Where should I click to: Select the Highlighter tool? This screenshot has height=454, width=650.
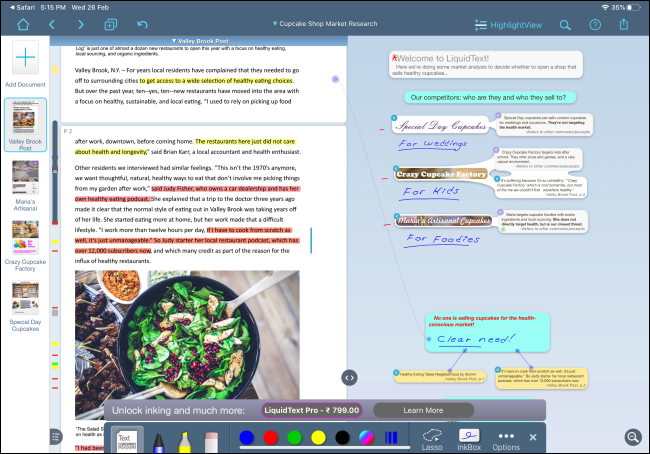(x=185, y=442)
